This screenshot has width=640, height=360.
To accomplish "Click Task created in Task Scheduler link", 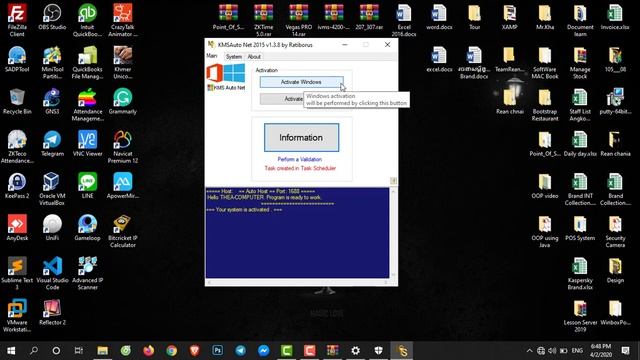I will point(300,168).
